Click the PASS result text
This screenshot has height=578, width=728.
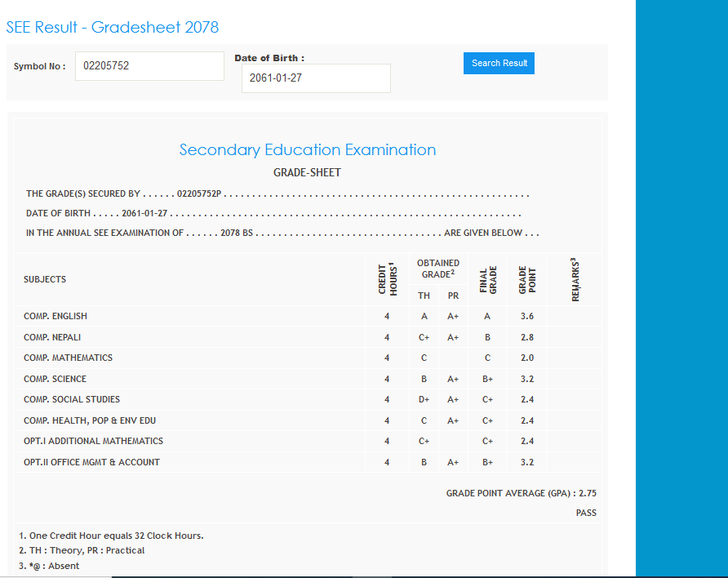click(585, 513)
